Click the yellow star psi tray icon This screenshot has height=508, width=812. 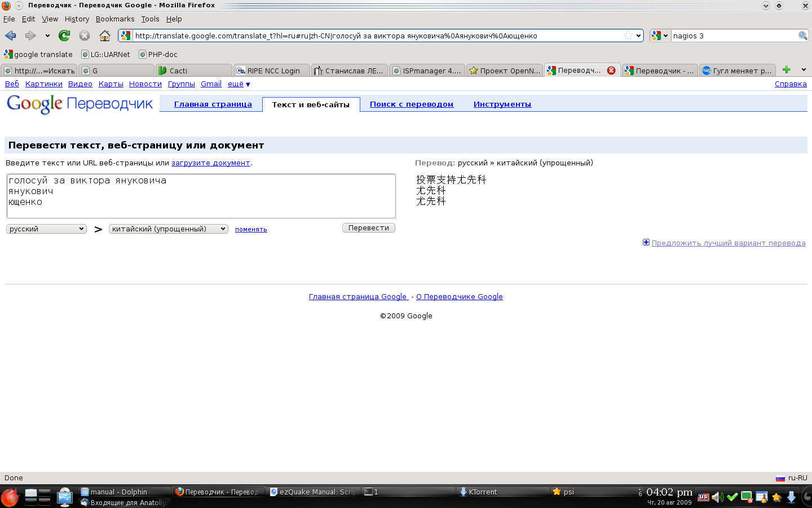[776, 497]
